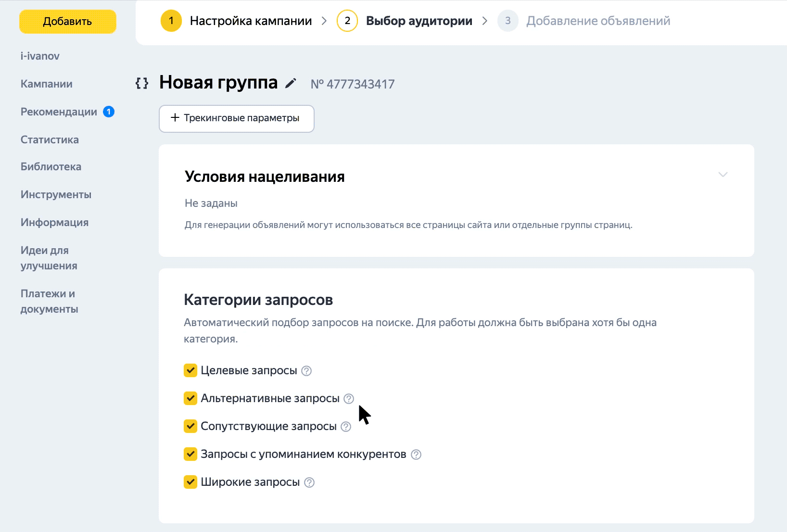This screenshot has height=532, width=787.
Task: Open Статистика in the sidebar
Action: click(50, 139)
